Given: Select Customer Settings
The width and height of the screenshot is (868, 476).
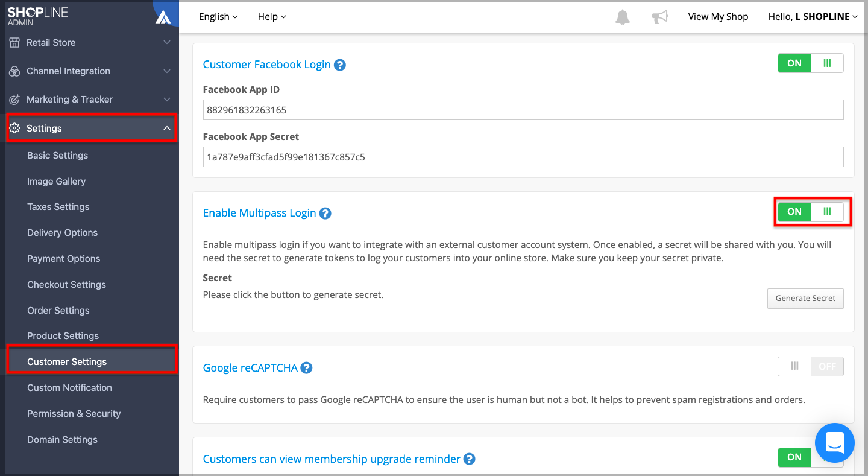Looking at the screenshot, I should tap(67, 362).
